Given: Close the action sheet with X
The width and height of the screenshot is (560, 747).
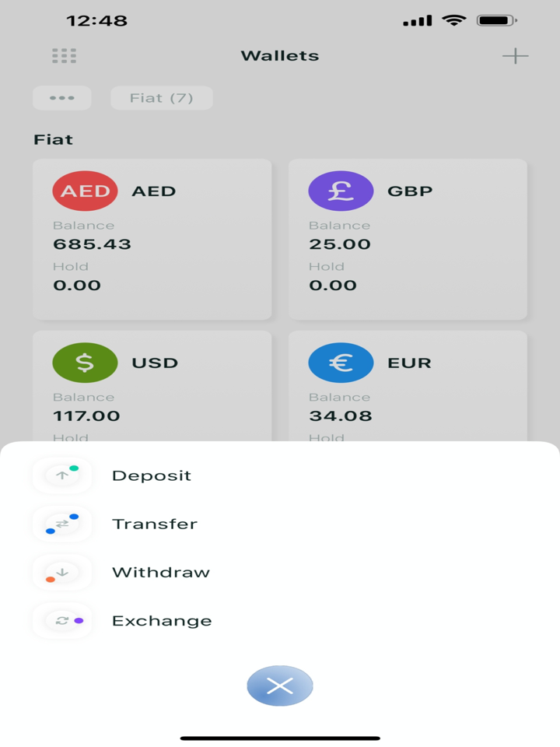Looking at the screenshot, I should 280,686.
